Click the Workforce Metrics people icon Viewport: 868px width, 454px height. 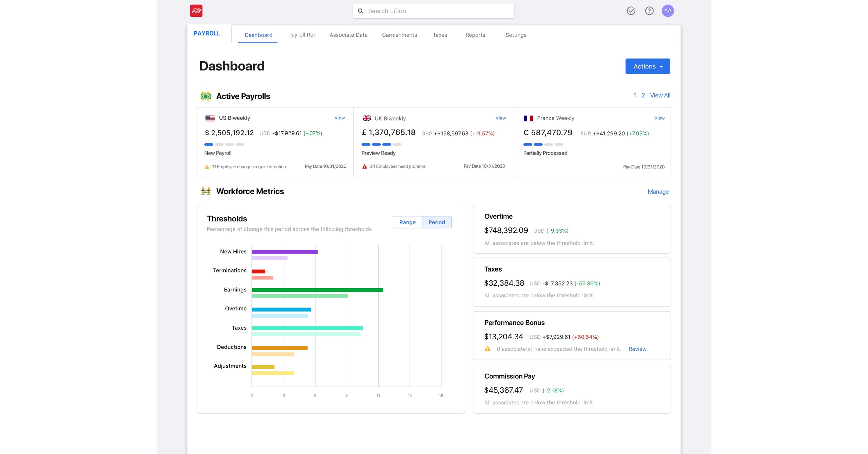tap(206, 191)
